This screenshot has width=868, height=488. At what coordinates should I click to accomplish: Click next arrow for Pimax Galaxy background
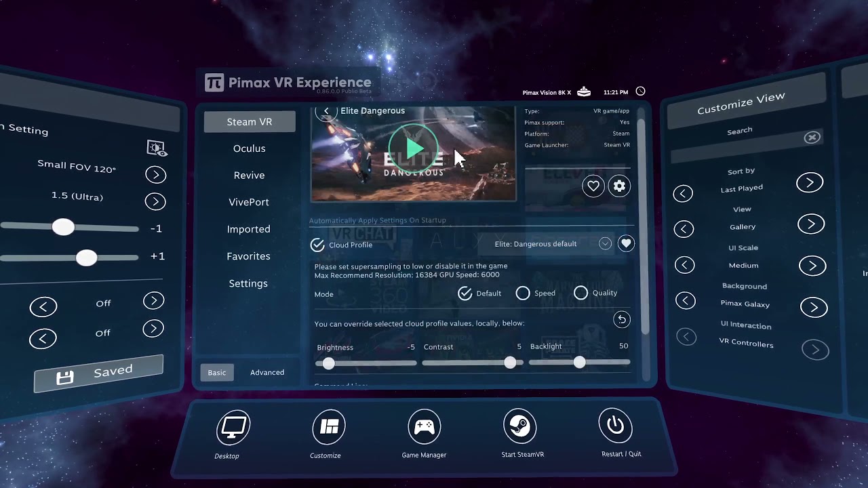(x=814, y=307)
